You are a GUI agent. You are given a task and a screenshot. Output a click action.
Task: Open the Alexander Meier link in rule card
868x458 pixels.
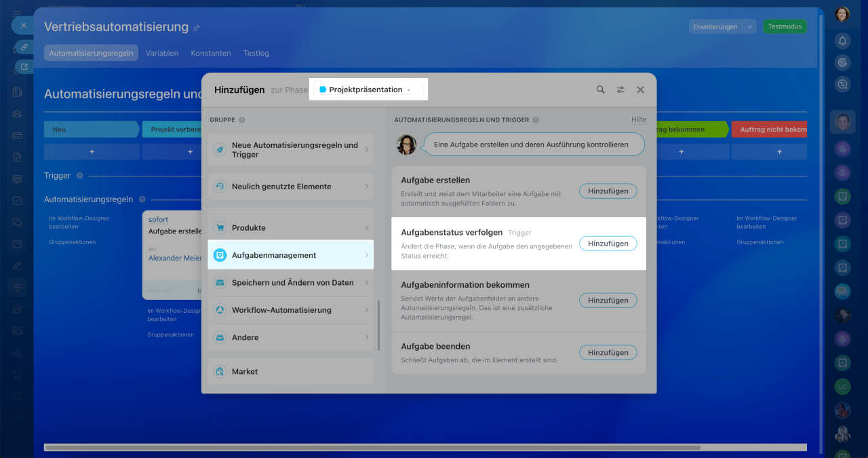[175, 258]
